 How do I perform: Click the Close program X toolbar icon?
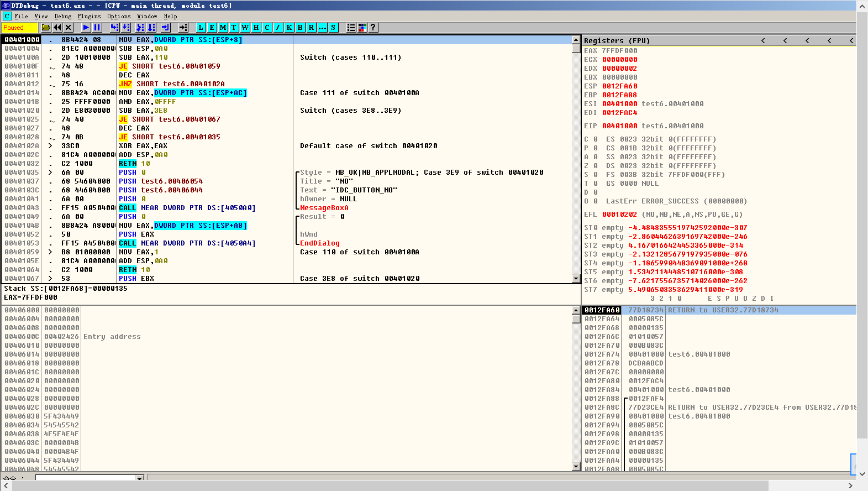point(69,28)
